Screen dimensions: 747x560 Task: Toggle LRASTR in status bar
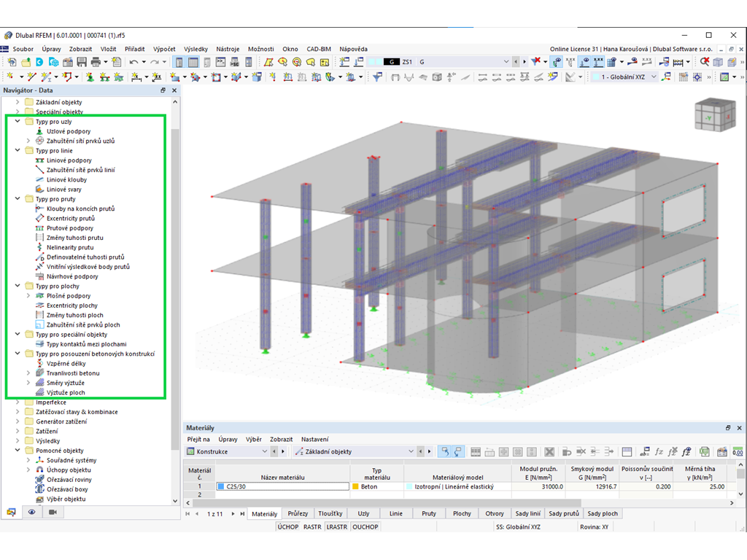pos(337,526)
